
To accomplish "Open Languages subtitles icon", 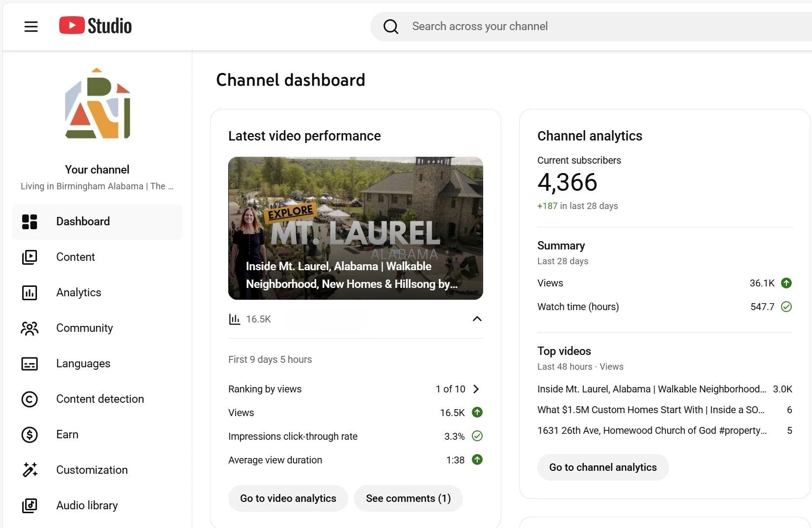I will (x=30, y=363).
